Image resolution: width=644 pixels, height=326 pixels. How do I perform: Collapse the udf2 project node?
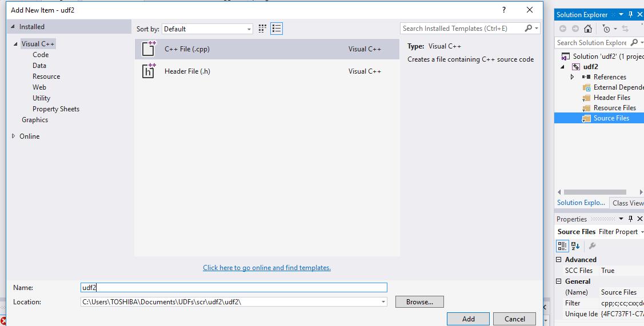(563, 67)
